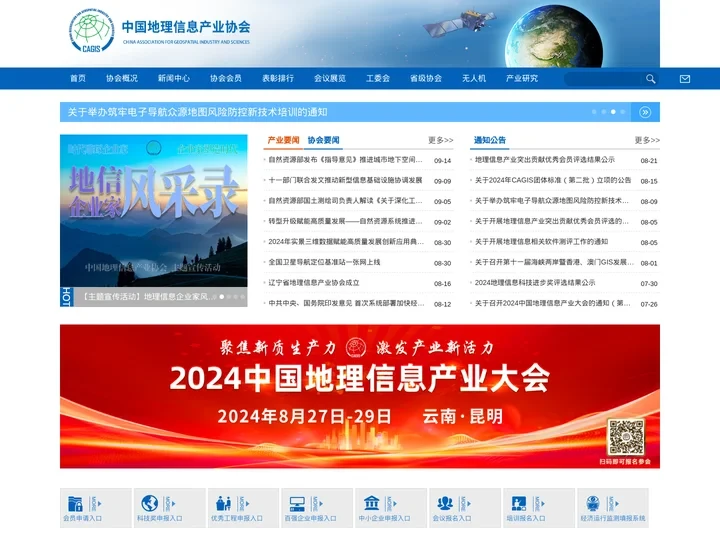
Task: Click the 【主题宣传活动】 carousel caption
Action: [x=147, y=297]
